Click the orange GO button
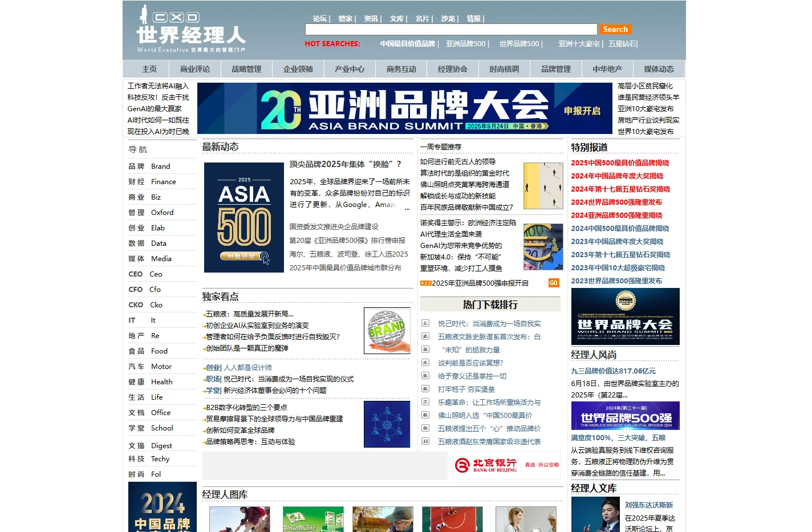812x532 pixels. pyautogui.click(x=554, y=283)
